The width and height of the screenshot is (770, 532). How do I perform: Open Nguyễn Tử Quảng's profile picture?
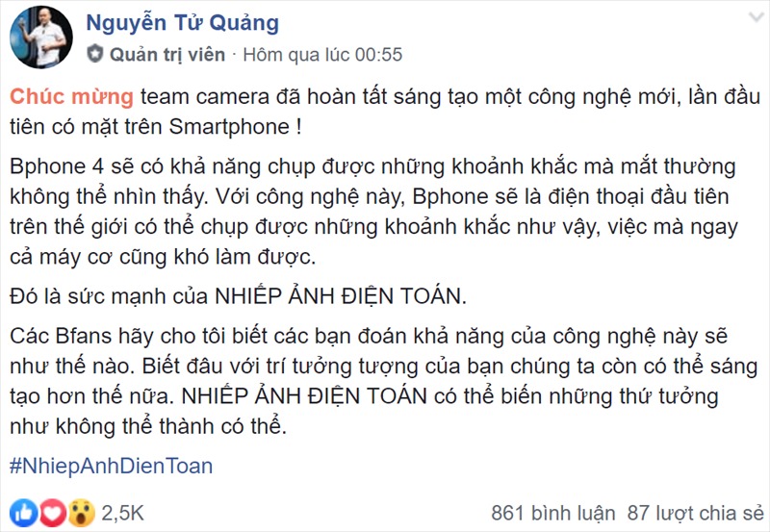click(41, 38)
